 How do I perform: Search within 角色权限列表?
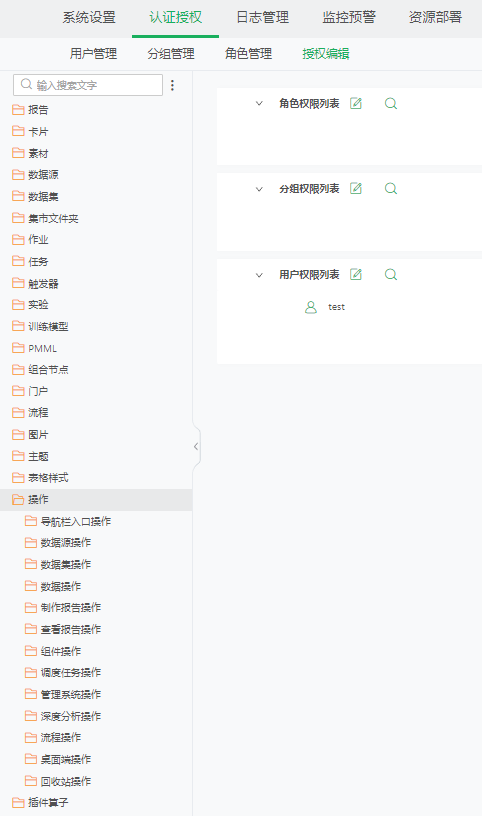pos(391,104)
